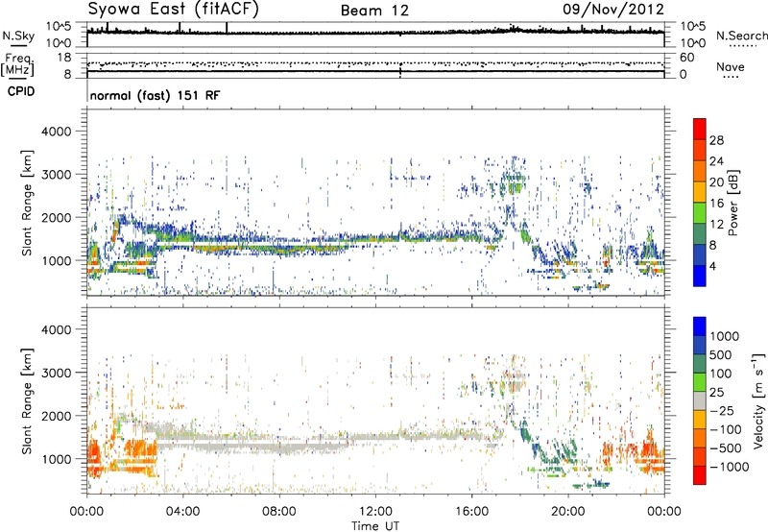The height and width of the screenshot is (532, 768).
Task: Click the 'Power [dB]' colorbar label
Action: [x=732, y=203]
